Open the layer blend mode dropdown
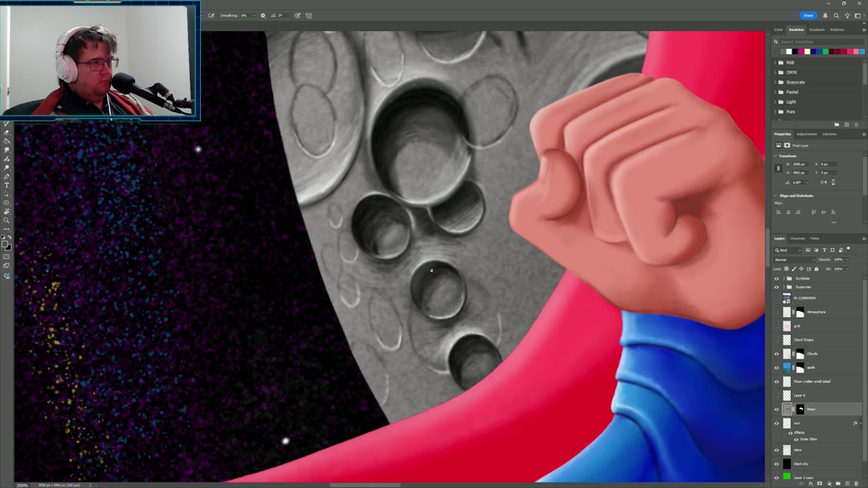Image resolution: width=868 pixels, height=488 pixels. (x=795, y=260)
